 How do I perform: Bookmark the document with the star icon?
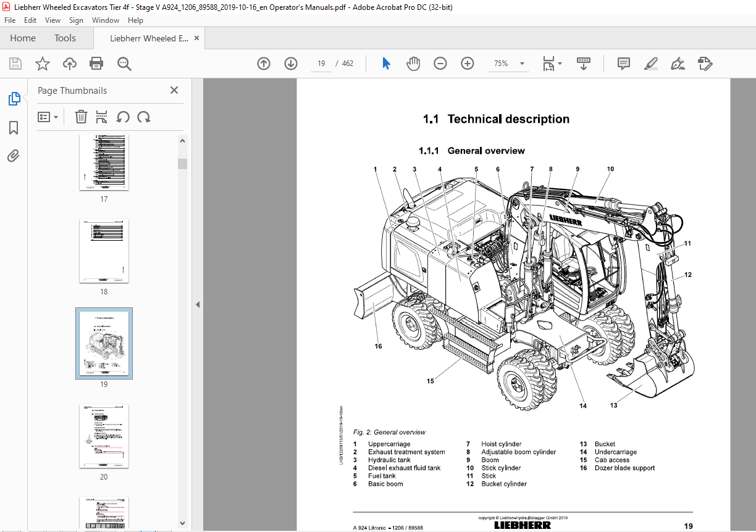(42, 64)
